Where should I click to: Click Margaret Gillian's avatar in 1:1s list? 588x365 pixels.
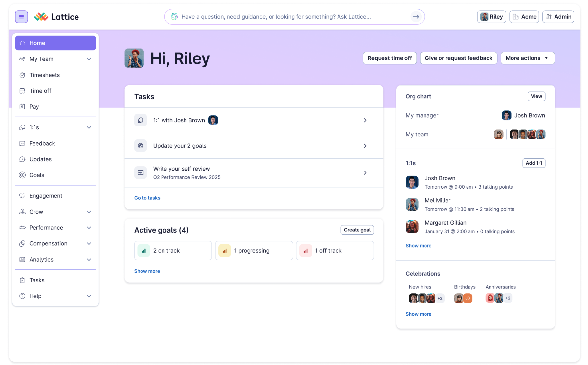click(x=412, y=227)
